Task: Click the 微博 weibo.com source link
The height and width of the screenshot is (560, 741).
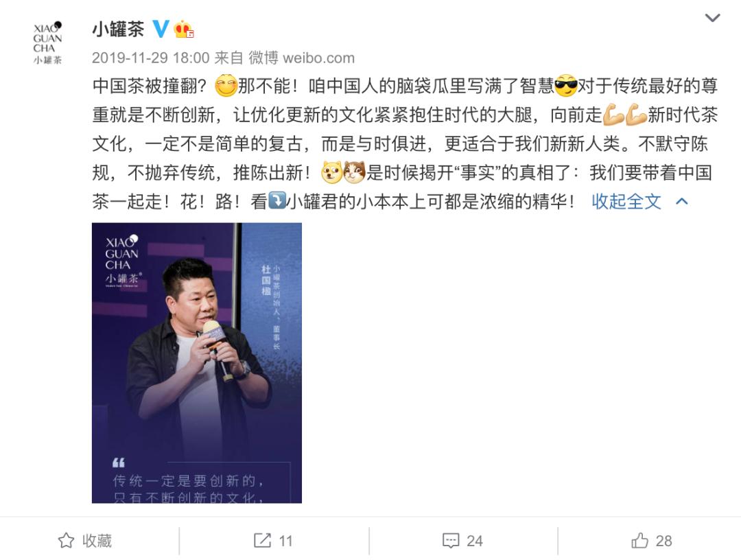Action: pos(301,58)
